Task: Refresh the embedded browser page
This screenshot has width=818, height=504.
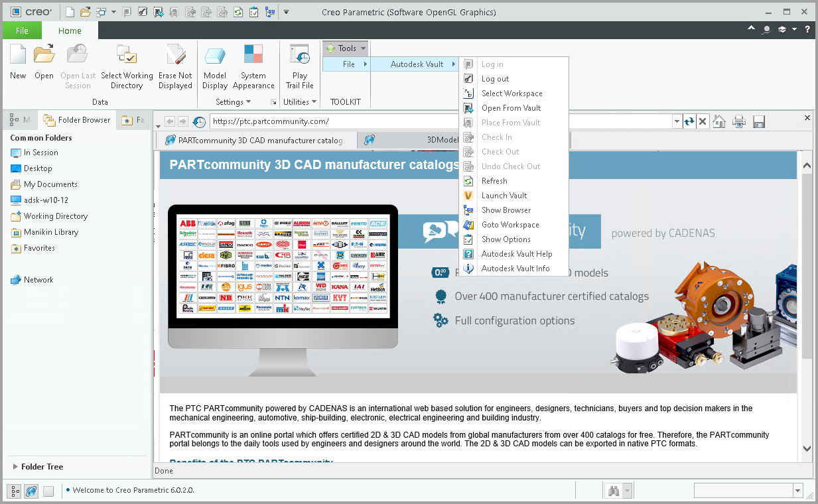Action: [689, 121]
